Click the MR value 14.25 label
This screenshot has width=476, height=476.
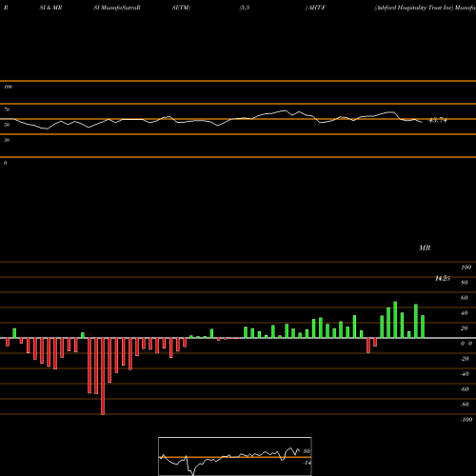[443, 278]
